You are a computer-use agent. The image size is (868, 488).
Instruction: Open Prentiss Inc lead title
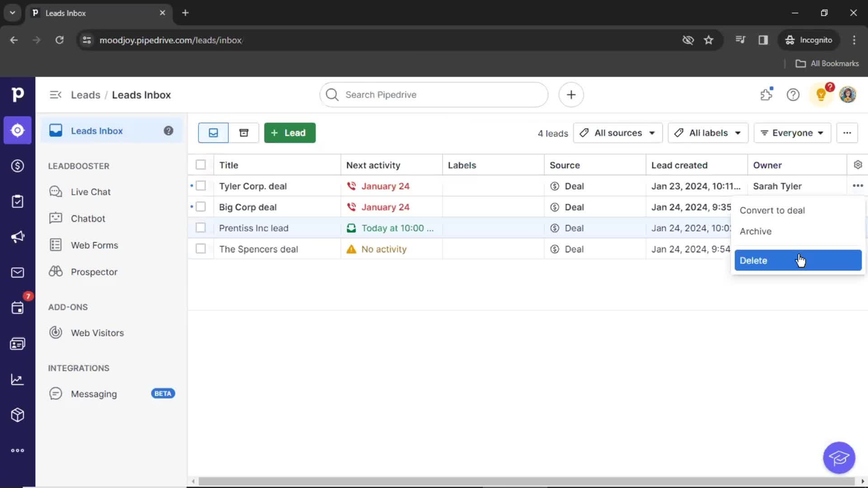click(254, 228)
